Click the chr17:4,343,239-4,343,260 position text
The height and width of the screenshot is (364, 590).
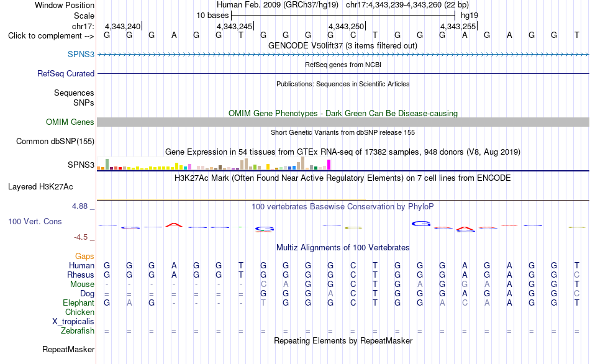[x=407, y=5]
